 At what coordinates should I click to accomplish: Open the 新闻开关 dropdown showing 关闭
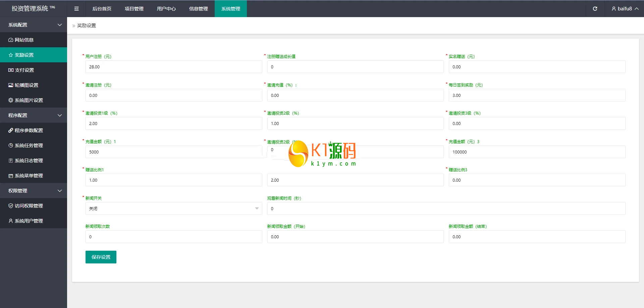174,208
